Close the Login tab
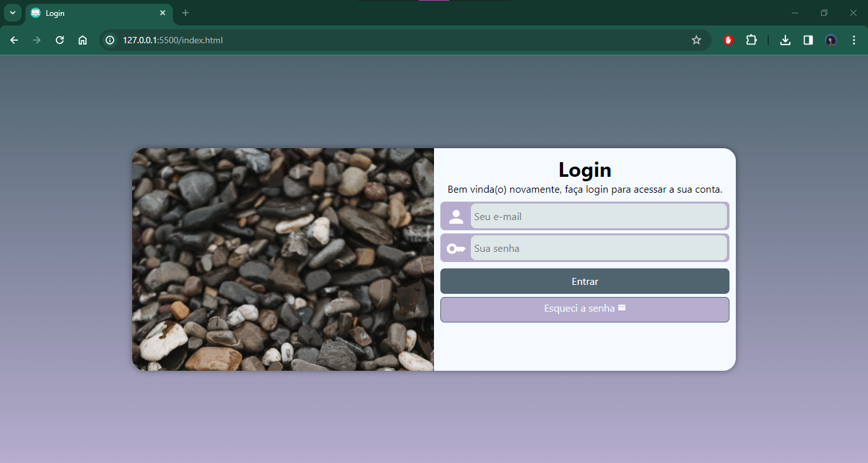This screenshot has width=868, height=463. coord(163,13)
